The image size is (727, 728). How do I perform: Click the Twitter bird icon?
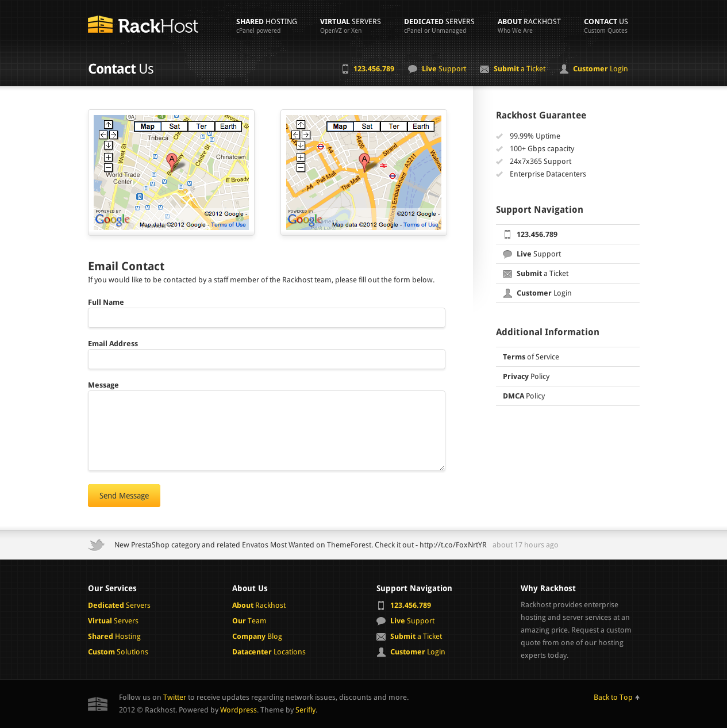pyautogui.click(x=97, y=545)
